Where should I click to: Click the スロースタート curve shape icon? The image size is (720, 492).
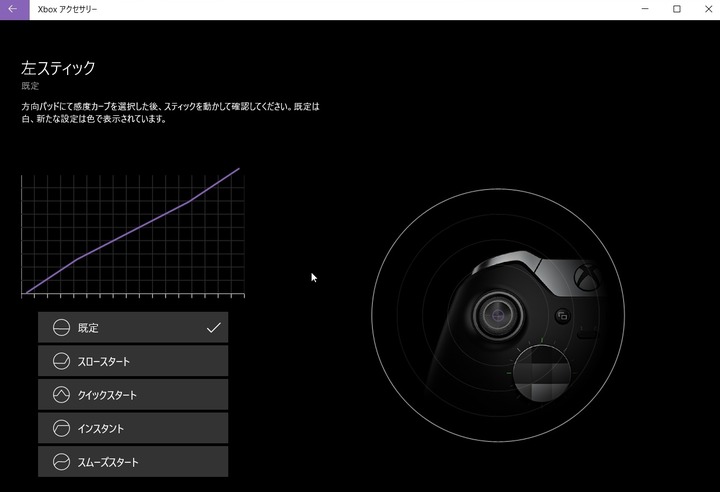(x=61, y=361)
